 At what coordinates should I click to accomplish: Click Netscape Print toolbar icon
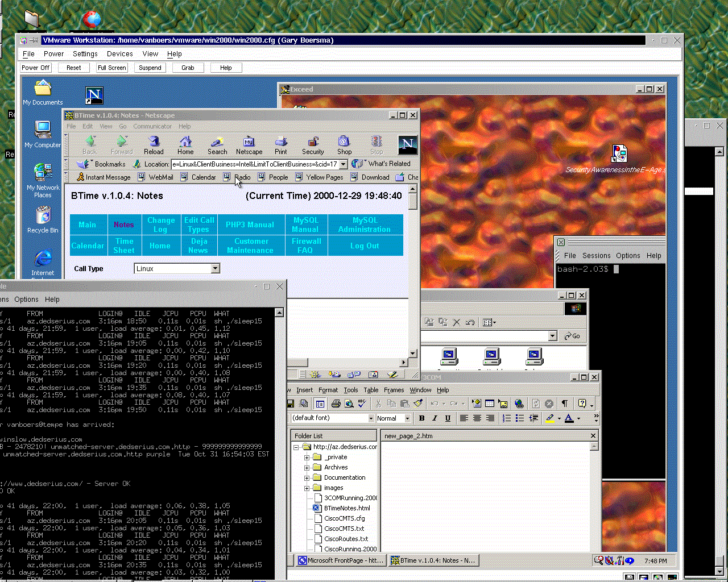click(x=281, y=142)
